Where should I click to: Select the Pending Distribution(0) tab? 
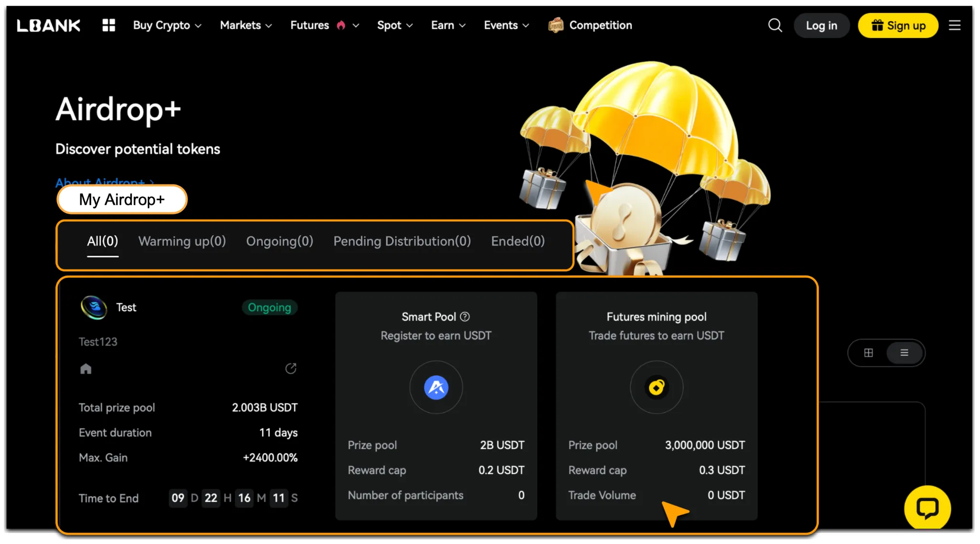[402, 241]
